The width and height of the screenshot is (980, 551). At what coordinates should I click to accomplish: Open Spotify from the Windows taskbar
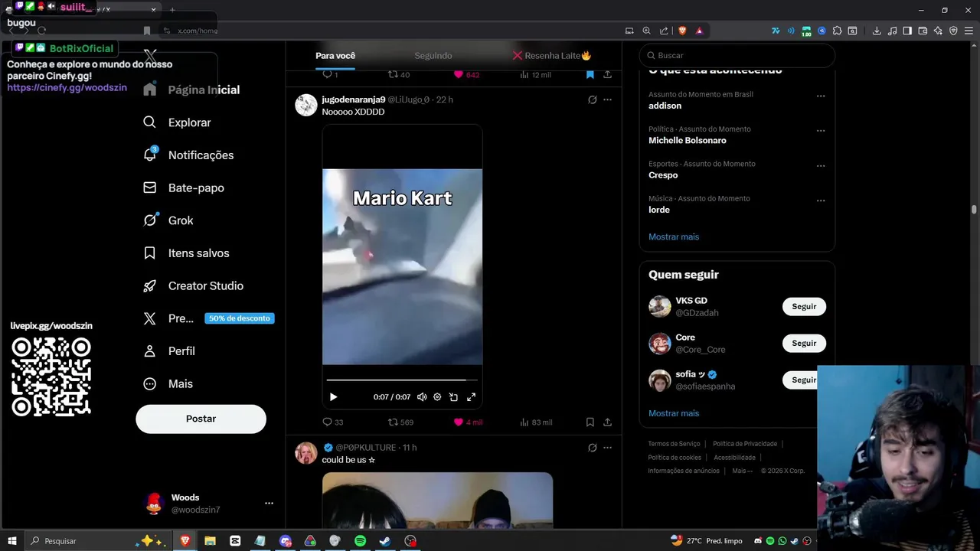tap(360, 541)
